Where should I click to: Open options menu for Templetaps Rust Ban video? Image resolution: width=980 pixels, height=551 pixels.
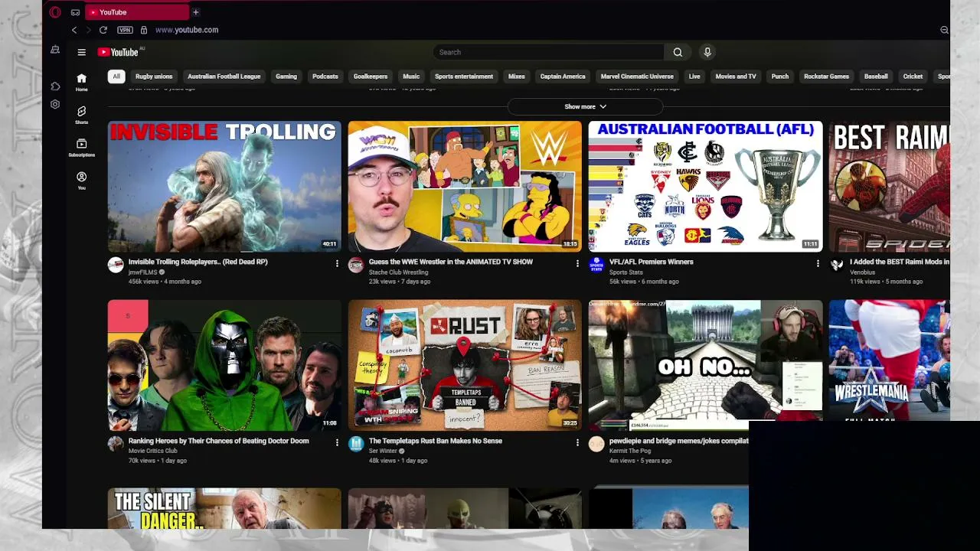coord(577,442)
